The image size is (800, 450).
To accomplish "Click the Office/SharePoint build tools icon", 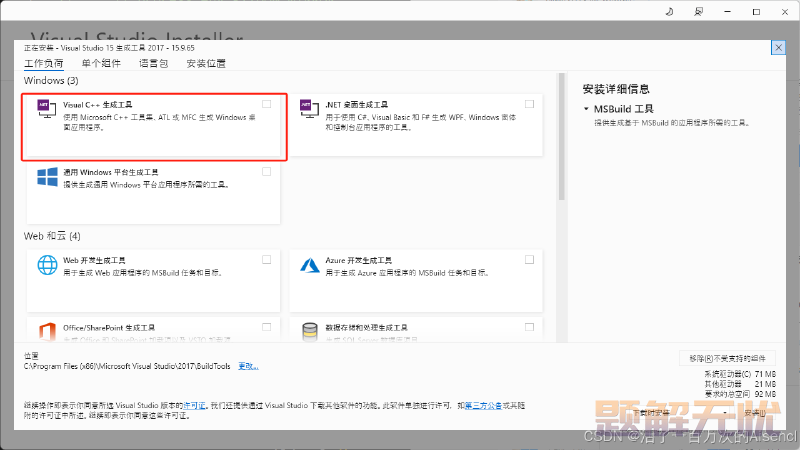I will 47,332.
